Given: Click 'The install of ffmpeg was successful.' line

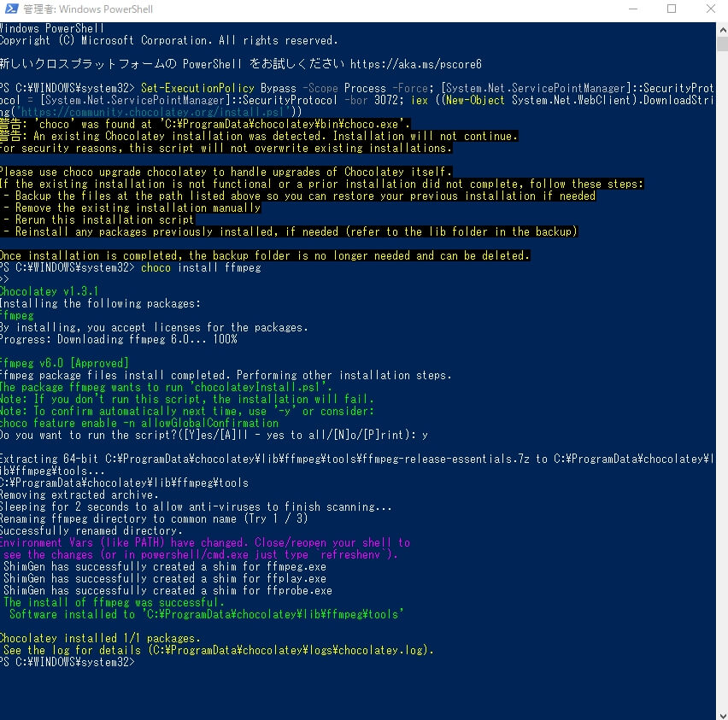Looking at the screenshot, I should pos(114,602).
